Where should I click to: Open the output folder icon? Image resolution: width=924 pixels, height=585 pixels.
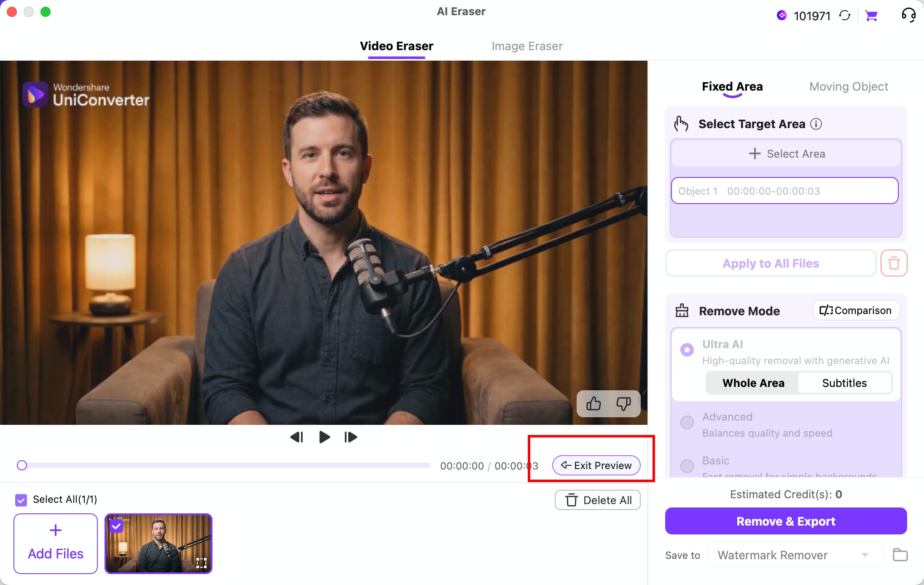(x=900, y=555)
